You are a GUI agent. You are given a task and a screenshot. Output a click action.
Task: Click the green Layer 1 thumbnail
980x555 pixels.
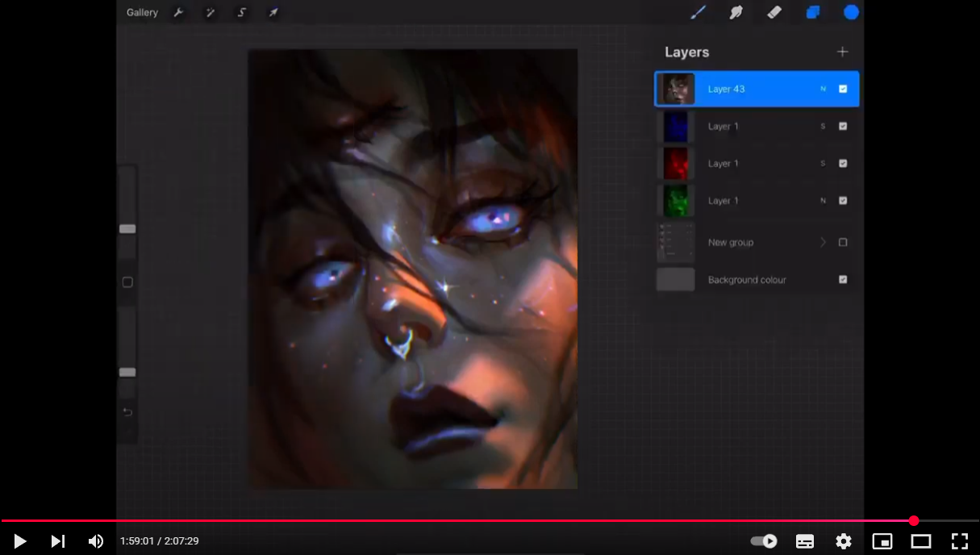coord(675,200)
